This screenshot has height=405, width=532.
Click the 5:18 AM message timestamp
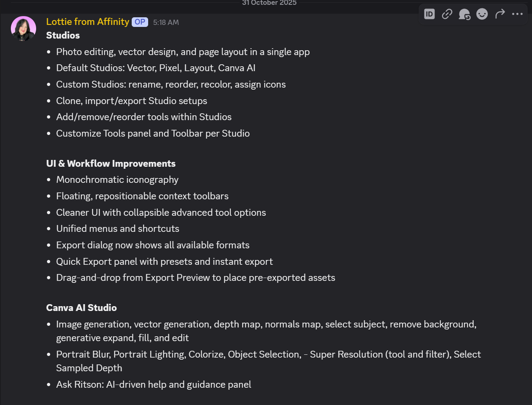pyautogui.click(x=166, y=22)
